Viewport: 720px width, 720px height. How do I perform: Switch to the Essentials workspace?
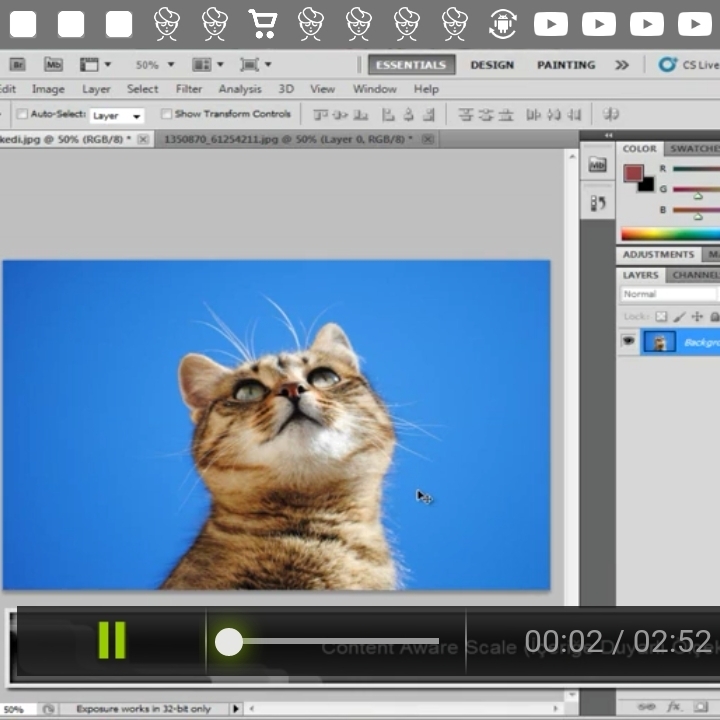click(411, 65)
